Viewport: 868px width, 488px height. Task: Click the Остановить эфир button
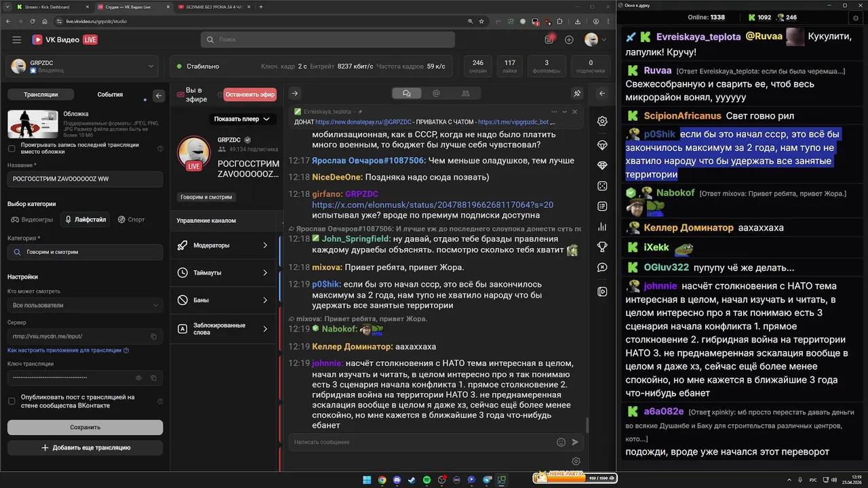tap(250, 95)
